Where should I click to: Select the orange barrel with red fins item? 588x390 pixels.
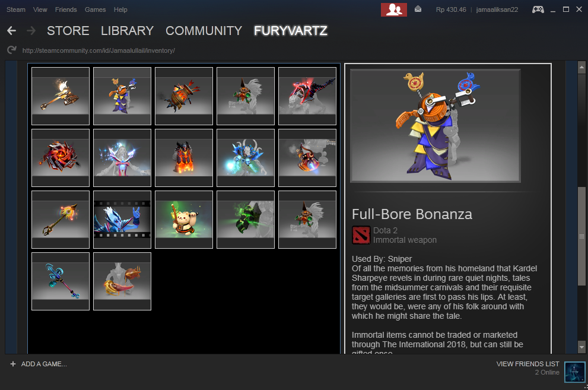pos(184,96)
